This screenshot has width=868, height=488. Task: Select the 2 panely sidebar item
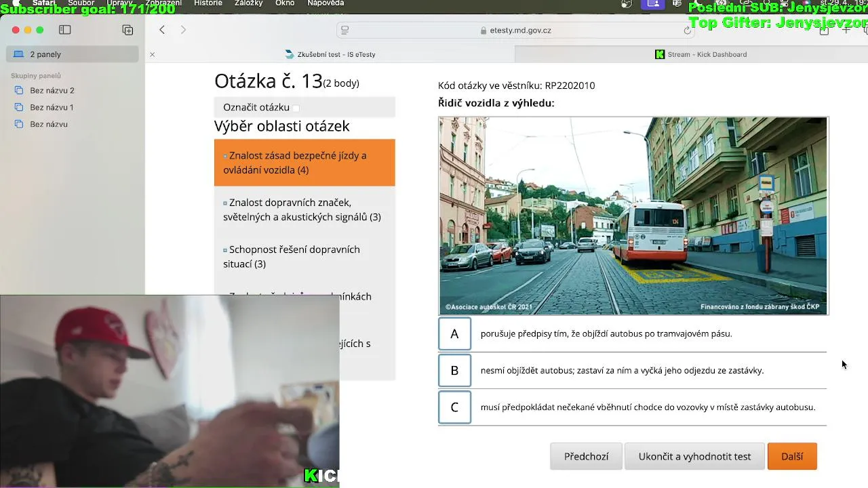pyautogui.click(x=73, y=54)
